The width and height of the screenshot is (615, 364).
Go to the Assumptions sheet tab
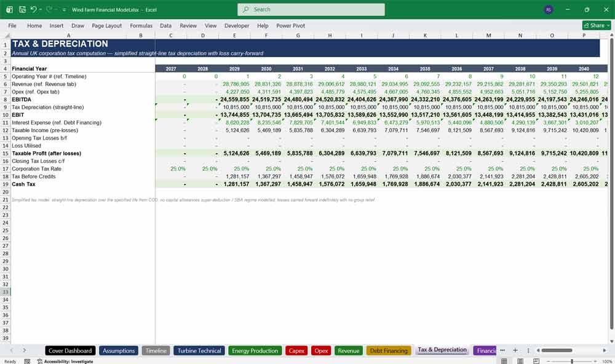(x=119, y=350)
